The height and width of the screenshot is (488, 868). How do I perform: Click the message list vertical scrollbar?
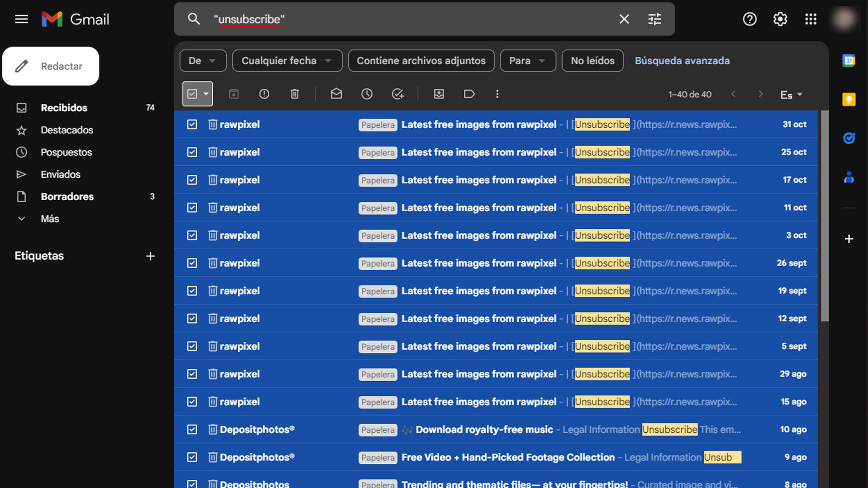tap(825, 216)
